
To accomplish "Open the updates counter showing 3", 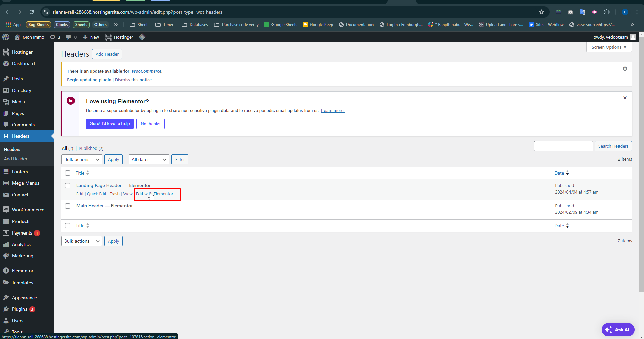I will tap(55, 37).
